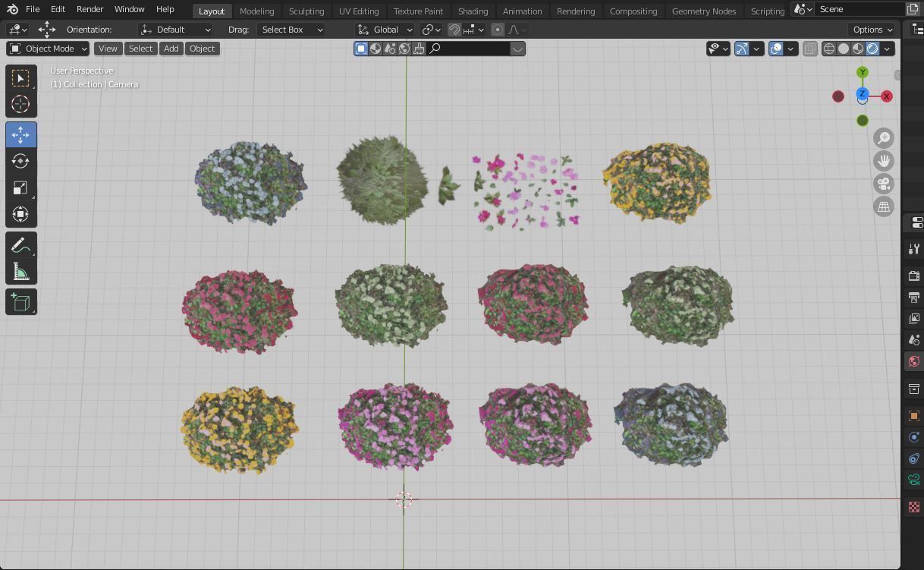Open the viewport Select menu
The height and width of the screenshot is (570, 924).
coord(140,49)
